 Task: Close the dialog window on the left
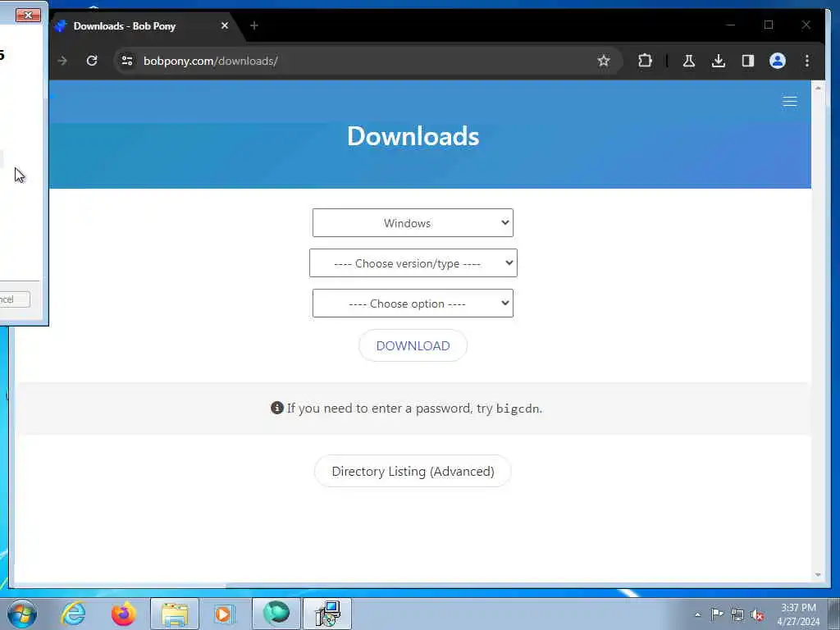click(x=28, y=15)
